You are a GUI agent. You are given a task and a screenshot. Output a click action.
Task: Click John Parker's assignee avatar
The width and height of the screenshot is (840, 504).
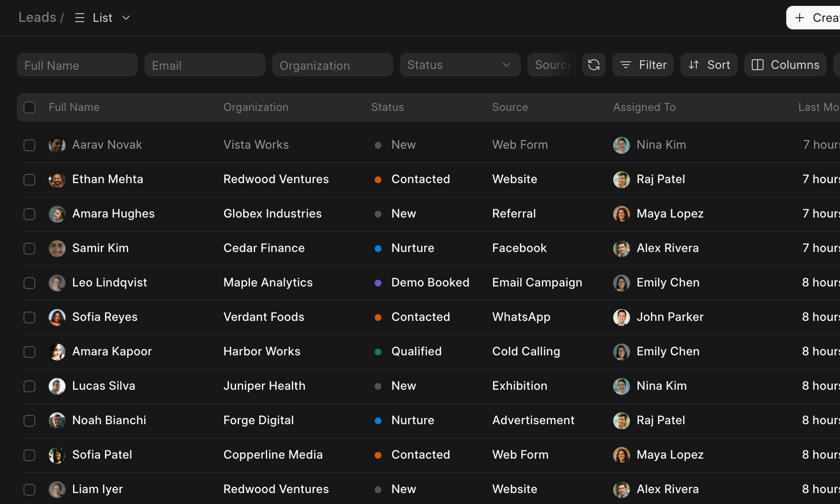point(622,317)
